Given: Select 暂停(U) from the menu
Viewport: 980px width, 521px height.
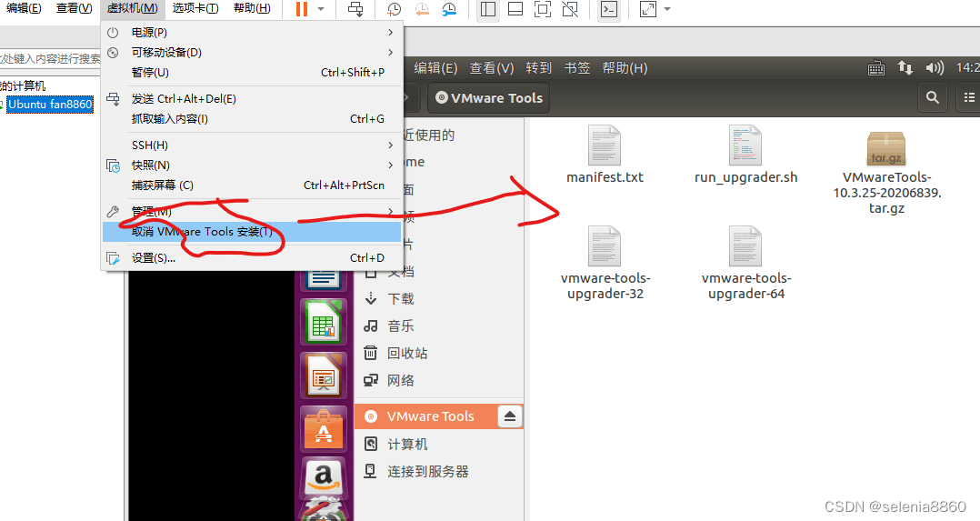Looking at the screenshot, I should [x=252, y=73].
